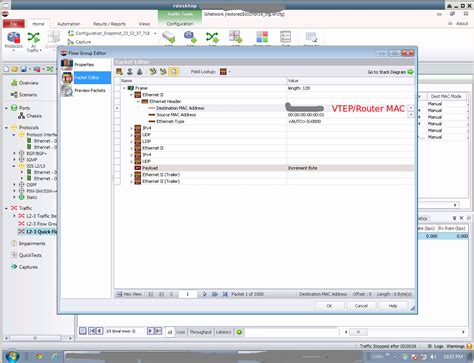
Task: Click the open folder icon in quick toolbar
Action: pos(15,69)
